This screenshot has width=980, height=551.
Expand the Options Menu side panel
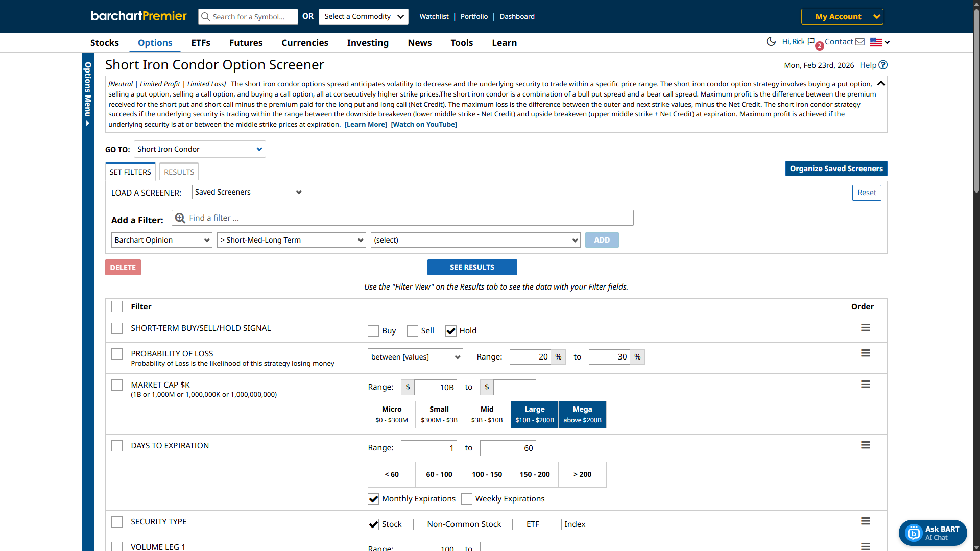coord(88,94)
